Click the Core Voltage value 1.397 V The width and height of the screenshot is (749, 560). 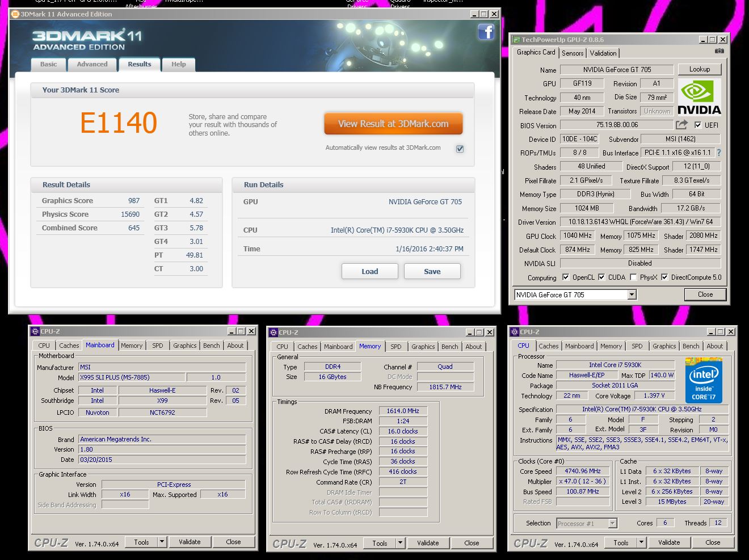[x=654, y=395]
